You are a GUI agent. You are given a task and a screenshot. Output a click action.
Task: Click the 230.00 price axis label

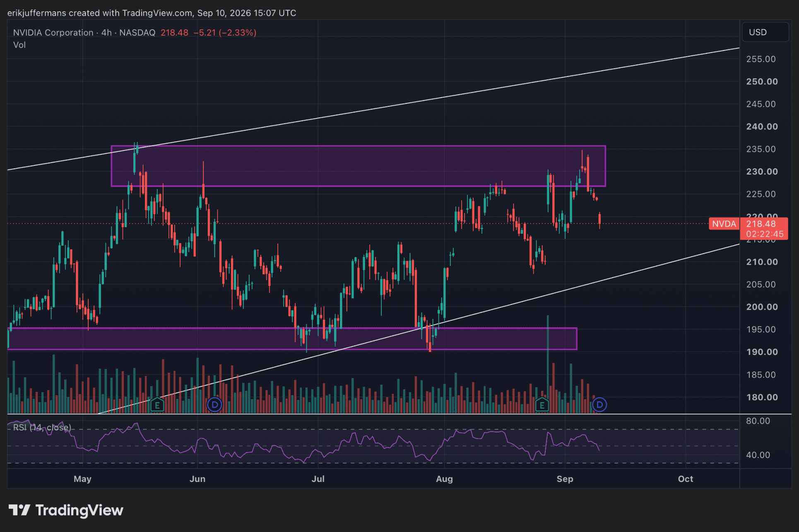762,172
